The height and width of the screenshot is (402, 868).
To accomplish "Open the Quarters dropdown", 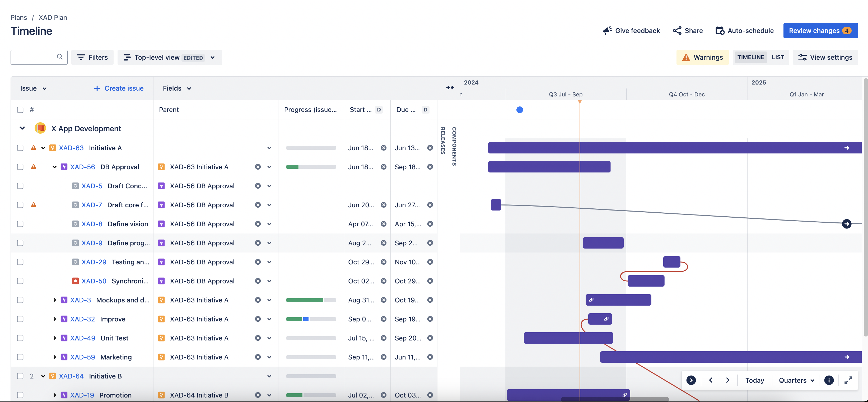I will click(796, 380).
